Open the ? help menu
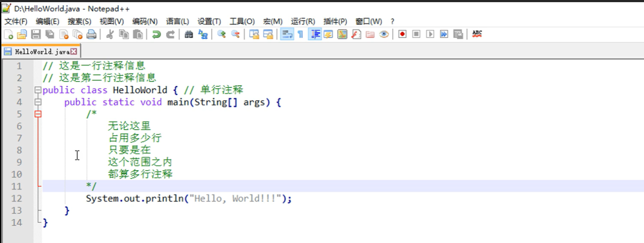The height and width of the screenshot is (243, 644). click(392, 21)
